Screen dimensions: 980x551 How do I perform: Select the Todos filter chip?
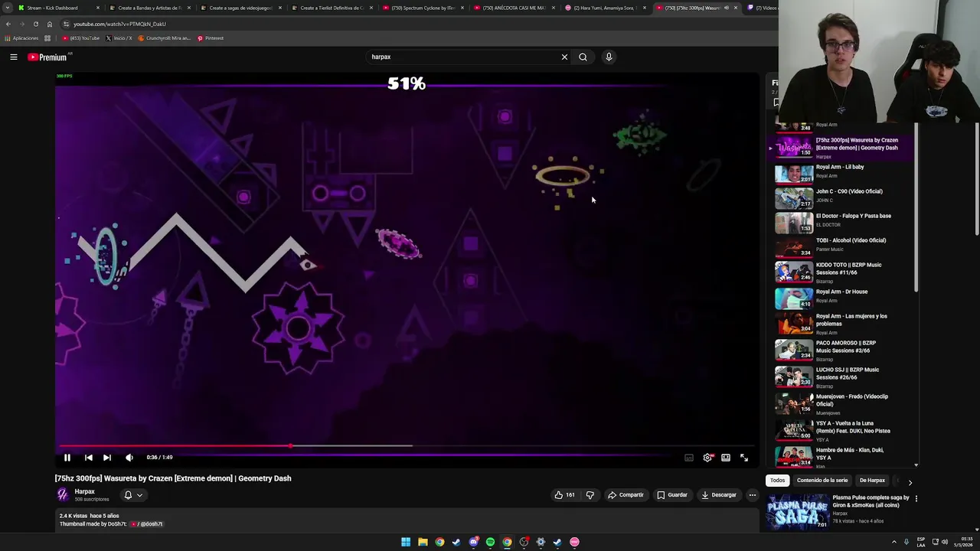click(x=777, y=481)
